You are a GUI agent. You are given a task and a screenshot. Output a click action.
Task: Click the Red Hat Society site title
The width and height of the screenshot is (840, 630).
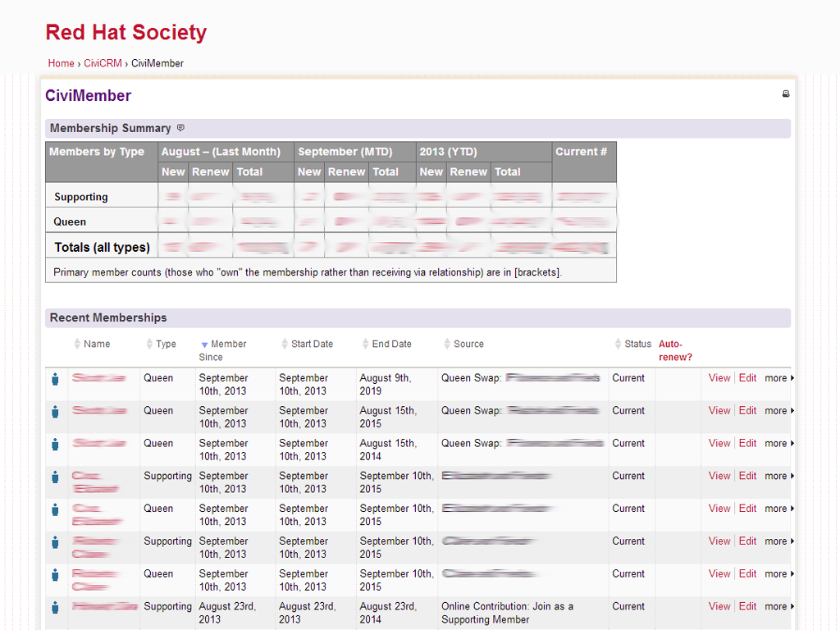(x=126, y=33)
